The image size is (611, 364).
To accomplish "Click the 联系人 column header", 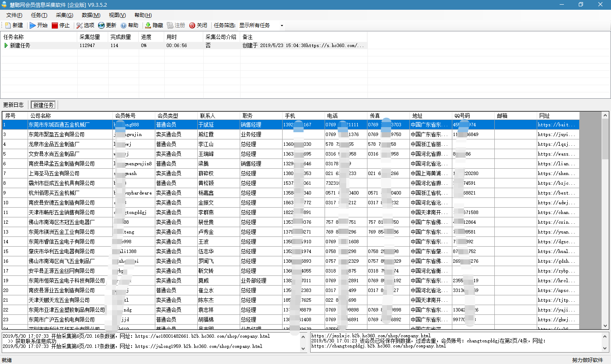I will (x=207, y=116).
